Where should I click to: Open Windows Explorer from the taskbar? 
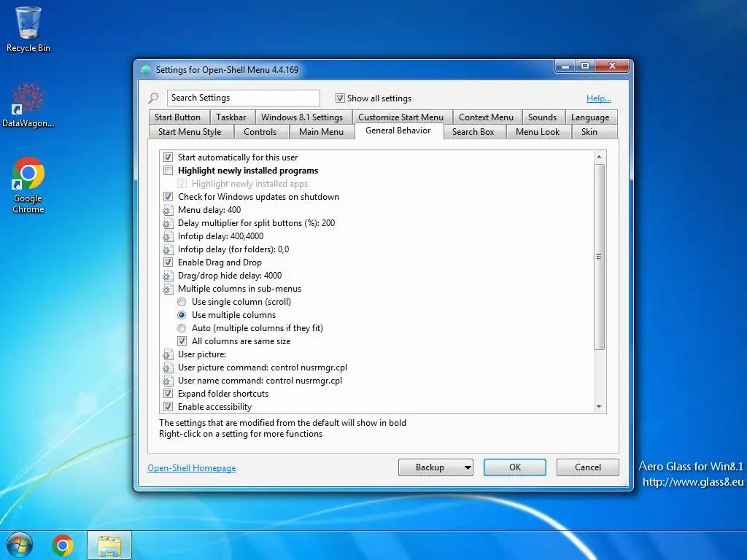click(109, 545)
